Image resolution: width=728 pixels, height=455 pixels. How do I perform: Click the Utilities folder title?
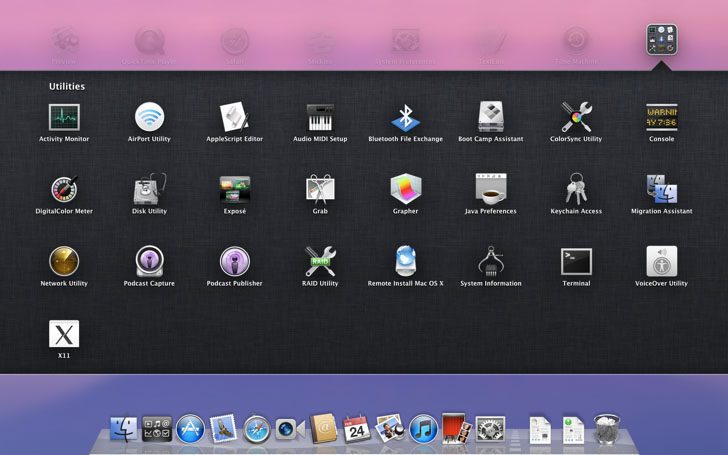click(x=67, y=86)
